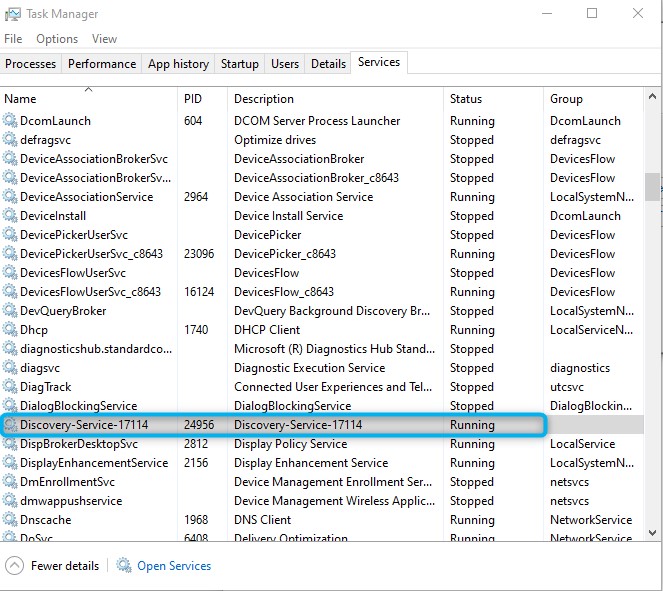This screenshot has width=663, height=591.
Task: Click the gear icon beside DevicesFlowUserSvc_c8643
Action: (10, 292)
